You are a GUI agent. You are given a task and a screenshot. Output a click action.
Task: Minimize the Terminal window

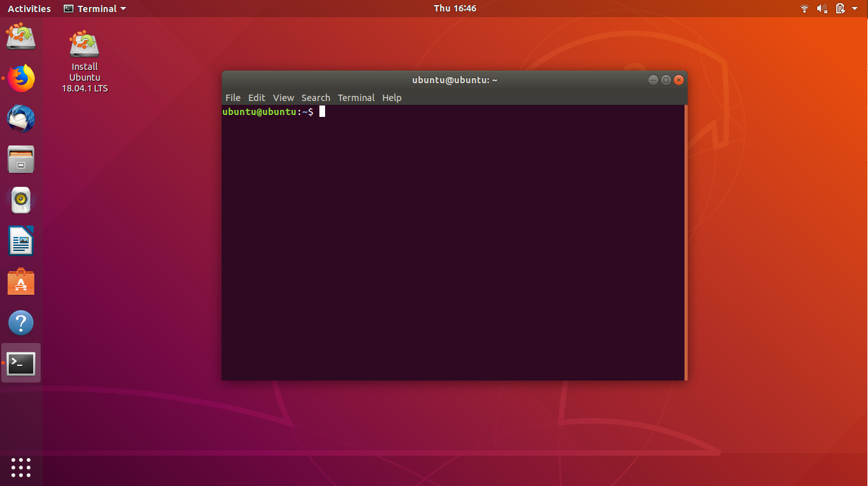(653, 79)
